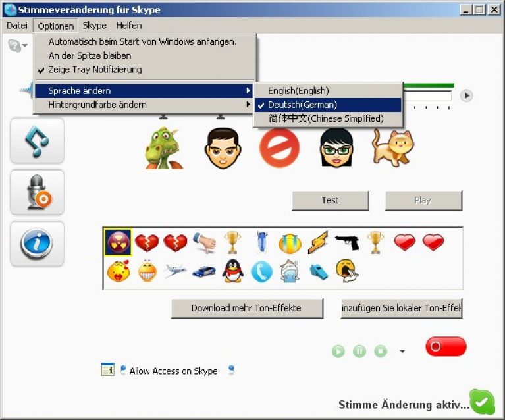Click the small info page icon near Allow Access
Viewport: 505px width, 420px height.
(x=107, y=369)
